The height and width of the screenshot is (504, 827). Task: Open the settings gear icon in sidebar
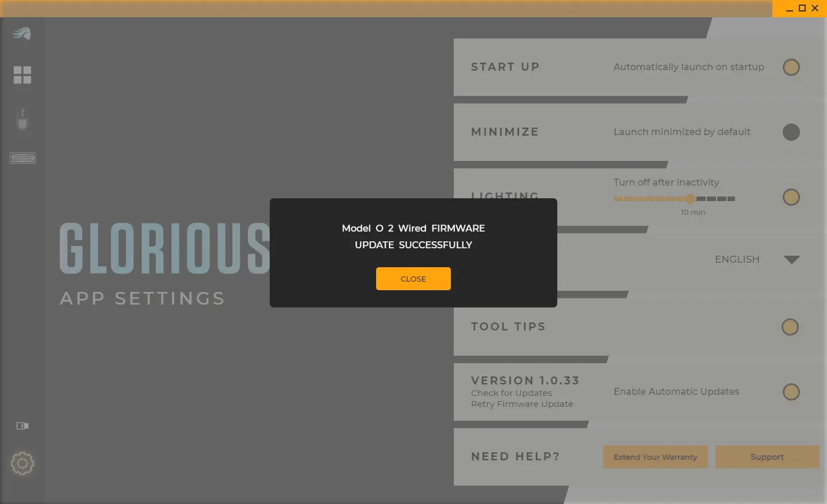coord(22,463)
